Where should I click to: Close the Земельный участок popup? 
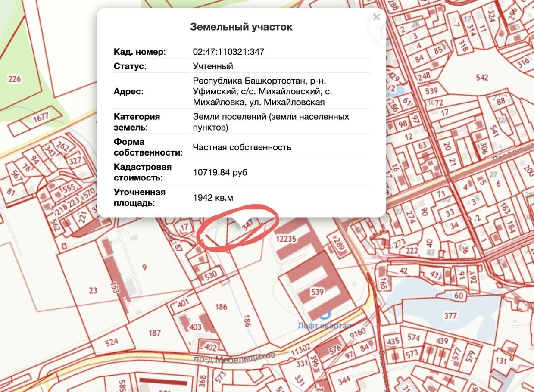pos(376,17)
